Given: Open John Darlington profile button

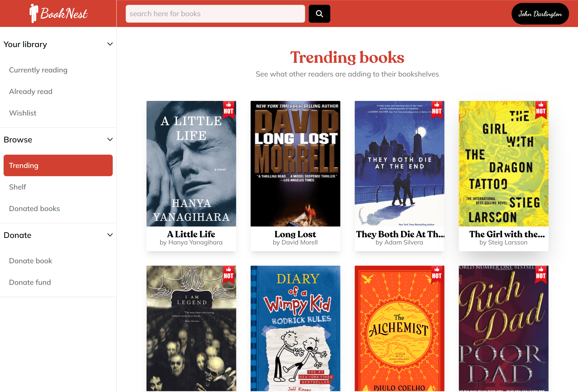Looking at the screenshot, I should click(540, 14).
